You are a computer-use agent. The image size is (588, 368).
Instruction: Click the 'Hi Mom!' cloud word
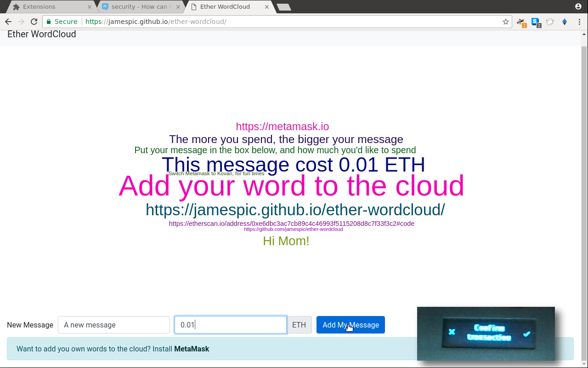286,241
